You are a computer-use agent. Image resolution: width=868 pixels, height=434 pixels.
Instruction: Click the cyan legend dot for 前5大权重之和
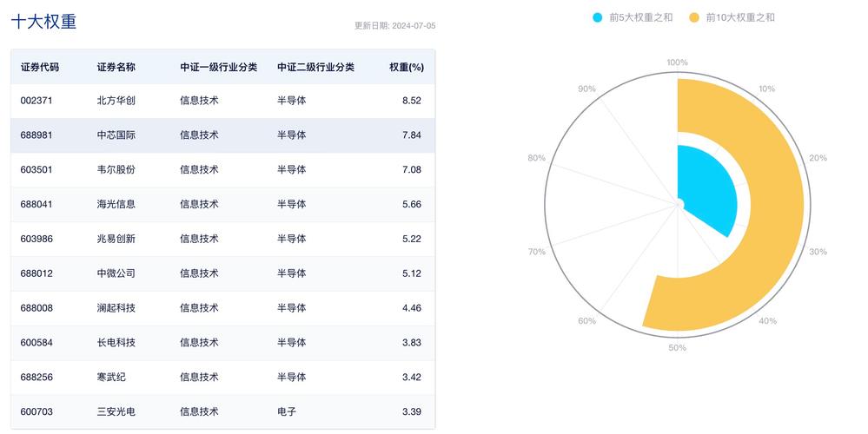(597, 17)
